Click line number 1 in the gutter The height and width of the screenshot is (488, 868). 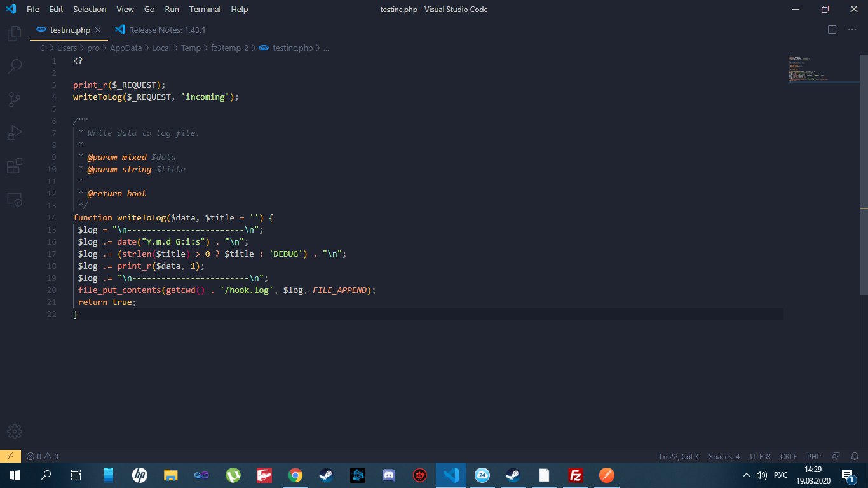point(55,60)
